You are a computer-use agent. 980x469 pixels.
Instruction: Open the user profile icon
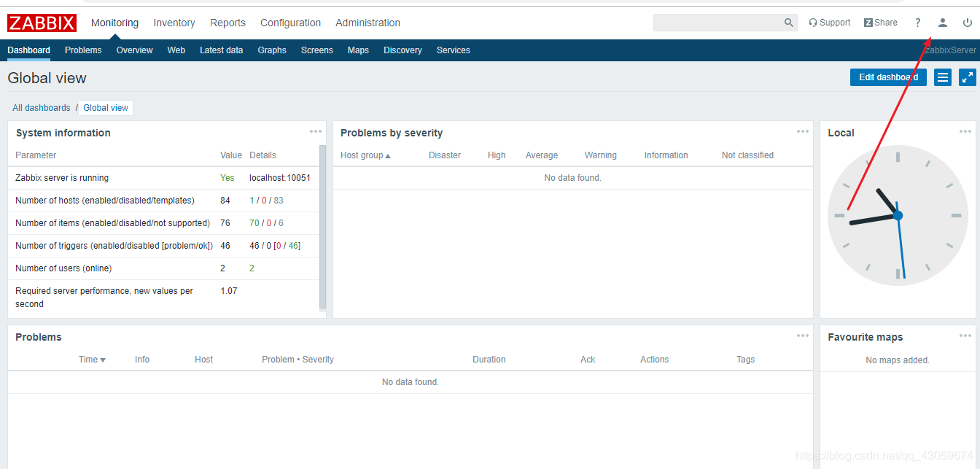tap(942, 23)
